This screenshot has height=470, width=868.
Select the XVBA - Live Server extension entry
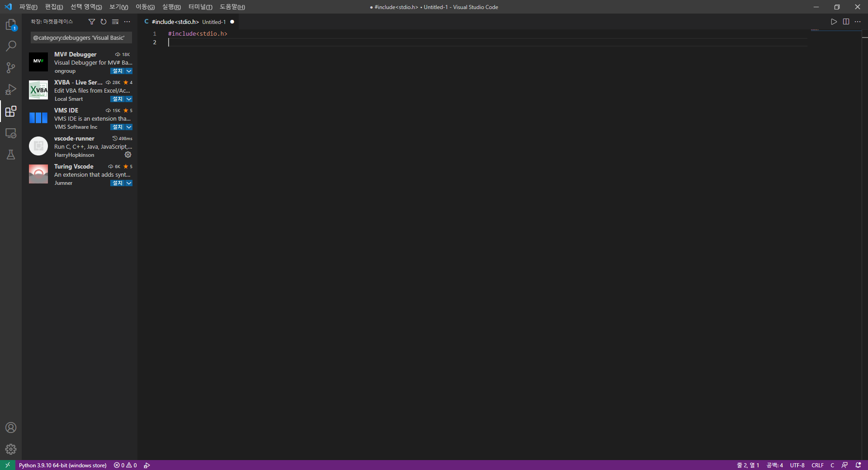[x=80, y=90]
